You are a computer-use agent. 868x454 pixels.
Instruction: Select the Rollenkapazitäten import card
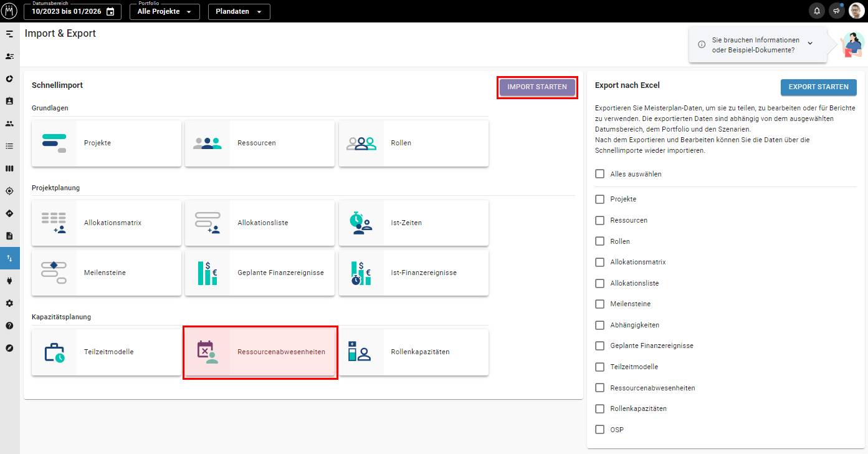[x=414, y=352]
